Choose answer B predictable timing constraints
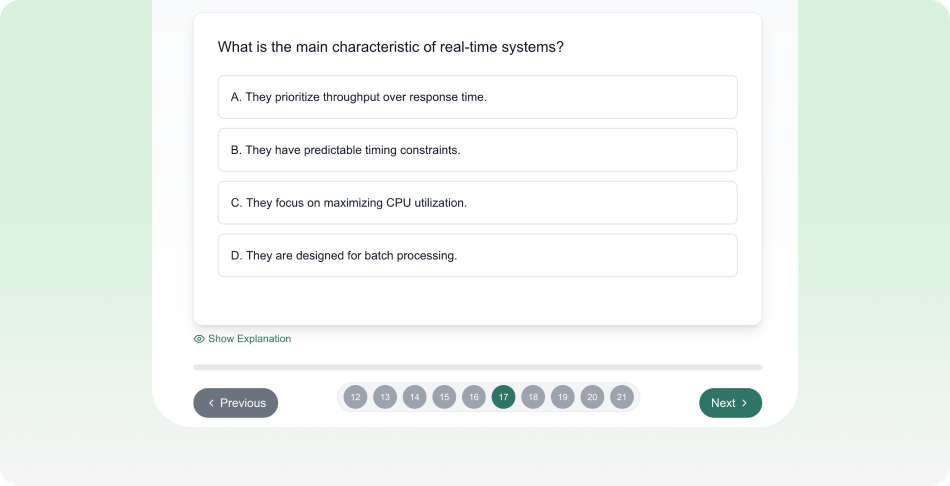The image size is (950, 486). click(477, 150)
